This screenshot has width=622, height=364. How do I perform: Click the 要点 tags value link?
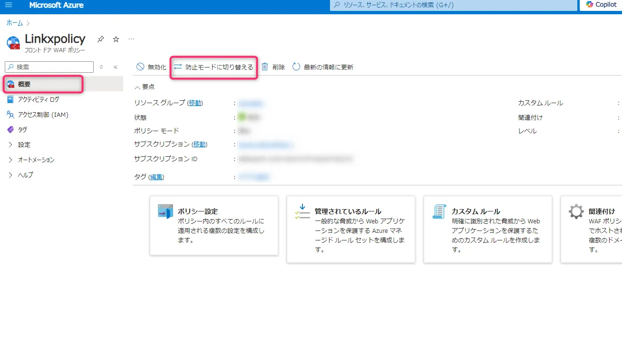pyautogui.click(x=254, y=177)
